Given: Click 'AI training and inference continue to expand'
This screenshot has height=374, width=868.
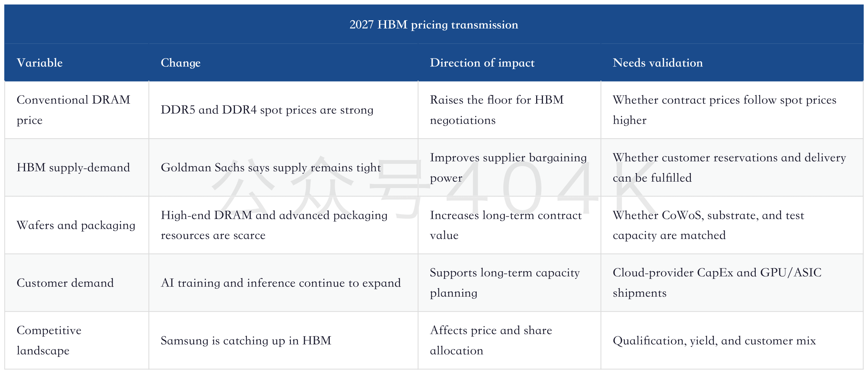Looking at the screenshot, I should tap(281, 283).
